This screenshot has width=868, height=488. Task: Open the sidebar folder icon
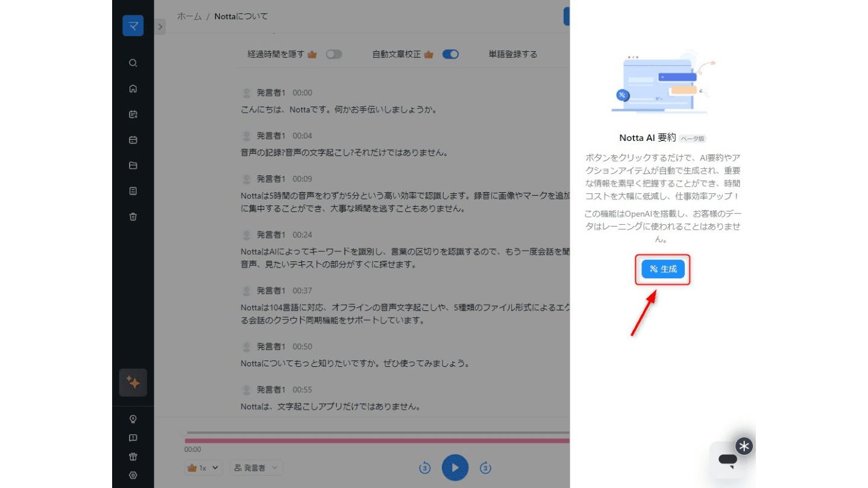tap(133, 166)
